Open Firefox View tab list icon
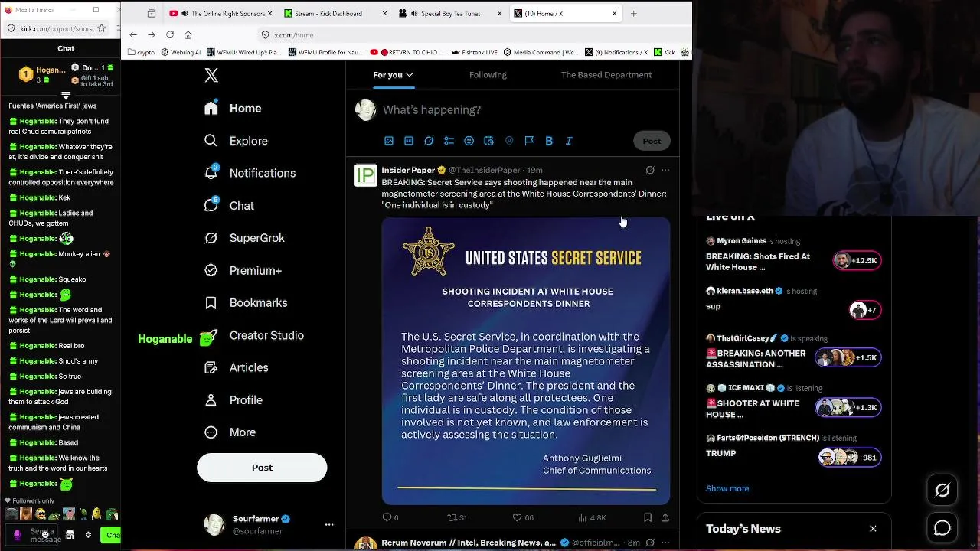Screen dimensions: 980x551 [x=152, y=13]
